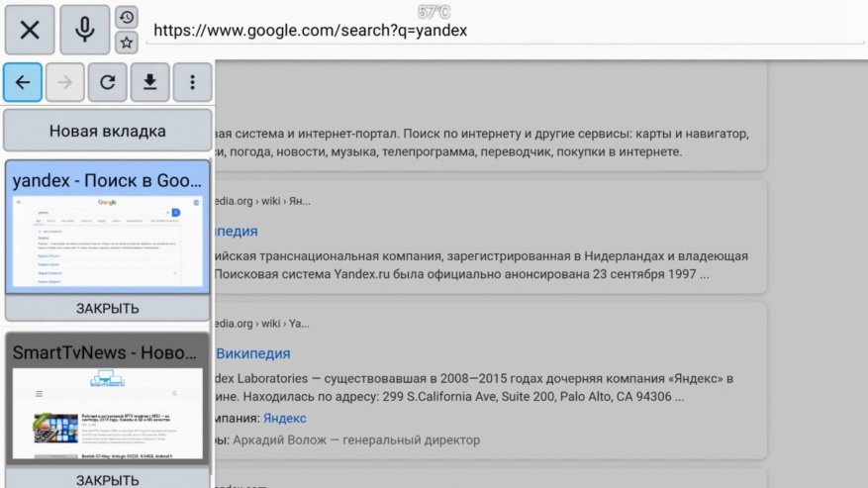Go back with left arrow button
The image size is (868, 488).
(x=23, y=82)
